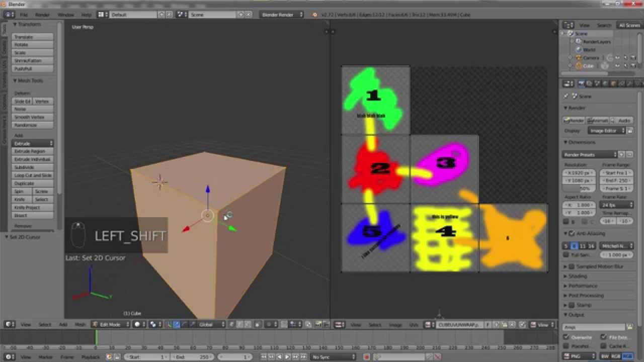This screenshot has height=362, width=644.
Task: Jump to the timeline start frame
Action: coord(264,357)
